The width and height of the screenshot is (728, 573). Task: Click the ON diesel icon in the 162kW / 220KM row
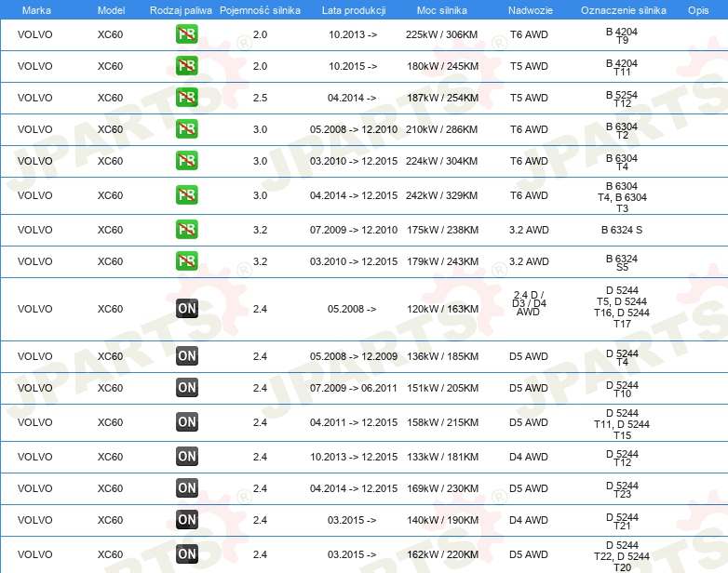(x=187, y=553)
